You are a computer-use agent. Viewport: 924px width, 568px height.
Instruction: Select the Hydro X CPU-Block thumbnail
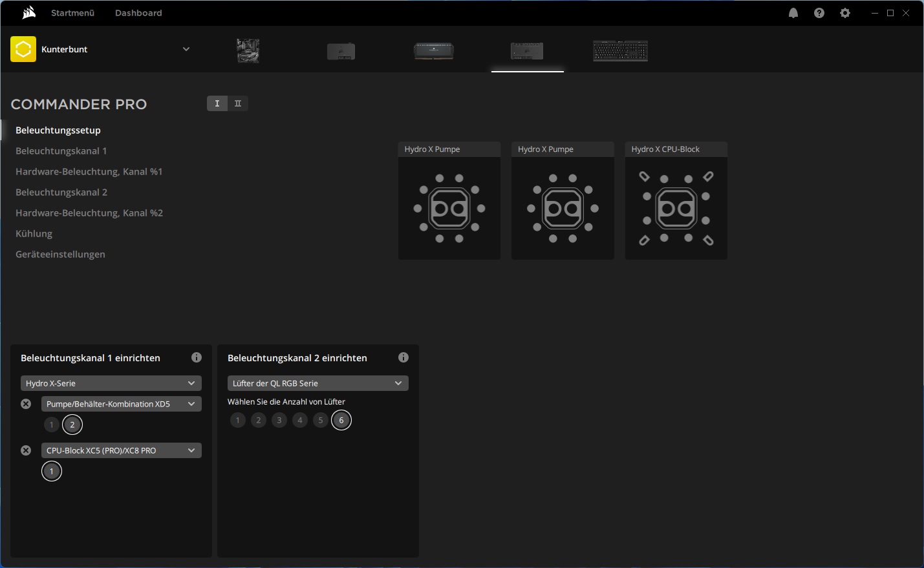pos(676,201)
